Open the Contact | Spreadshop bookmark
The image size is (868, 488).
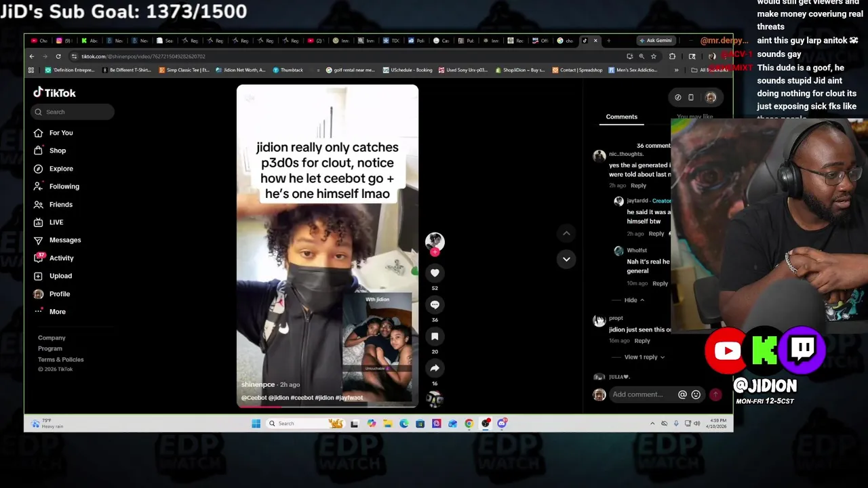click(577, 70)
